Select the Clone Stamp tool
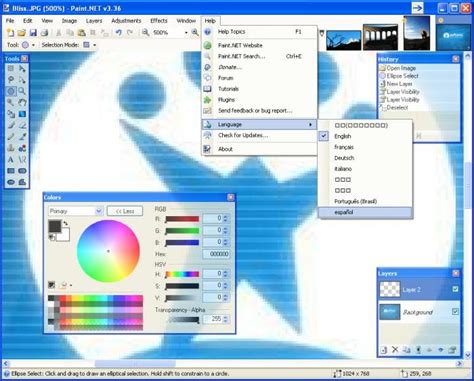474x381 pixels. (11, 148)
